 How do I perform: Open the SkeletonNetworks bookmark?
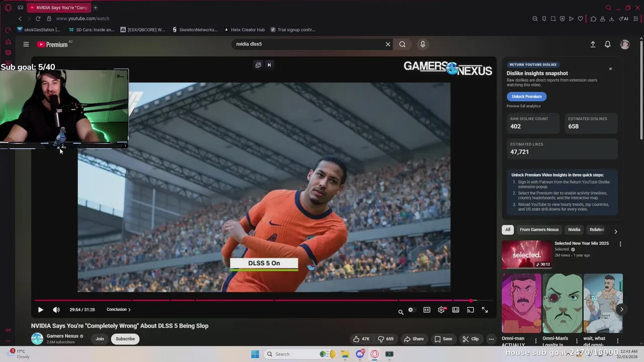point(195,30)
